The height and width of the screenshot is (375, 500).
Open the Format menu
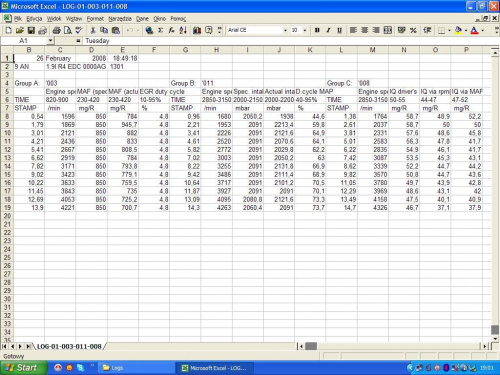pos(95,19)
